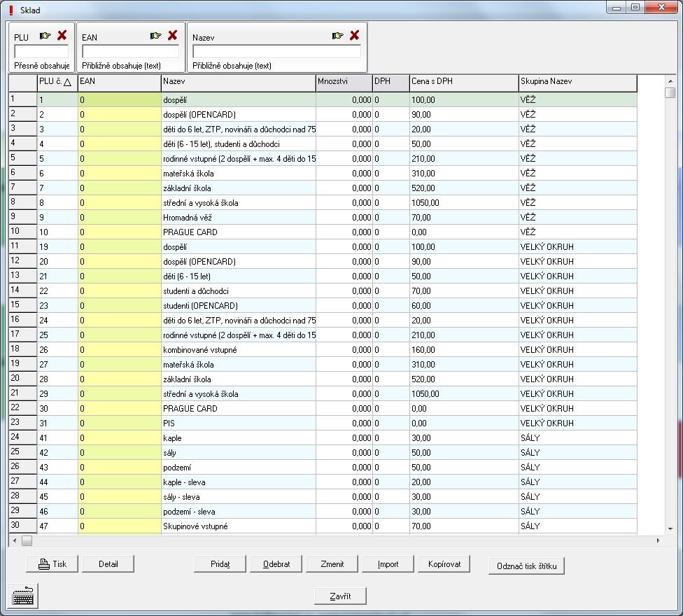The height and width of the screenshot is (616, 683).
Task: Click the horizontal scrollbar thumb
Action: click(27, 540)
